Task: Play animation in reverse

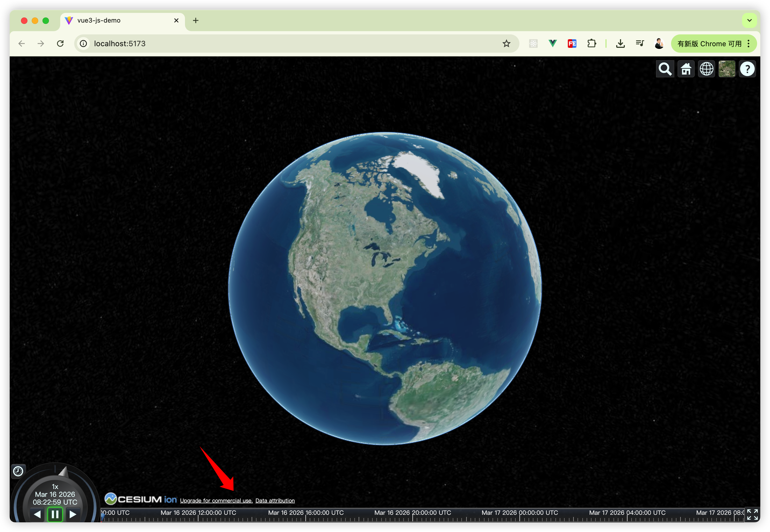Action: tap(37, 514)
